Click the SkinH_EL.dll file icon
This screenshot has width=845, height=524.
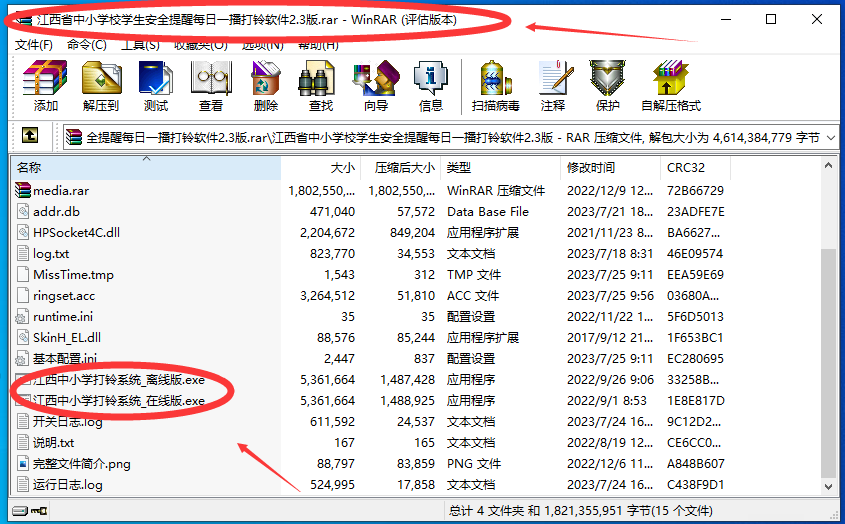pos(23,337)
